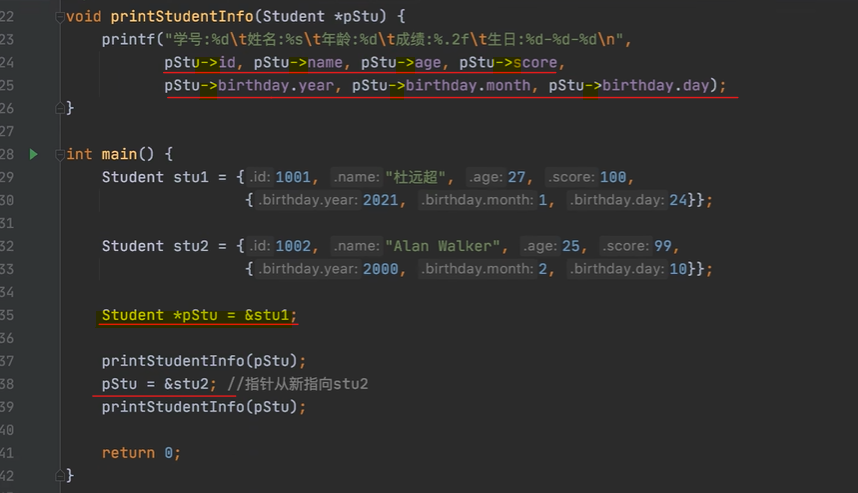
Task: Select the printf format string
Action: 394,39
